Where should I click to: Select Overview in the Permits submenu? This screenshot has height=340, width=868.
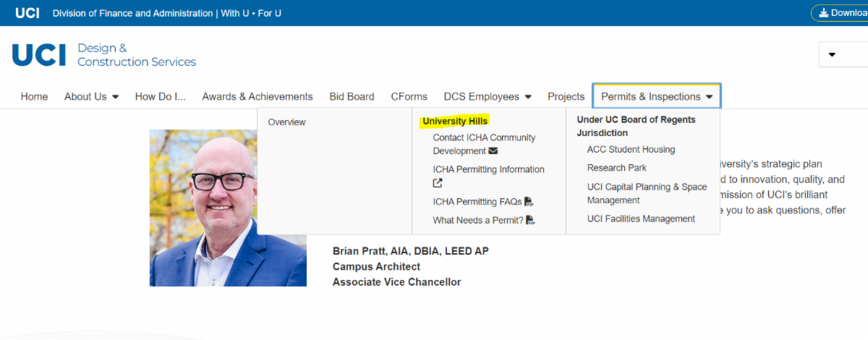tap(286, 122)
